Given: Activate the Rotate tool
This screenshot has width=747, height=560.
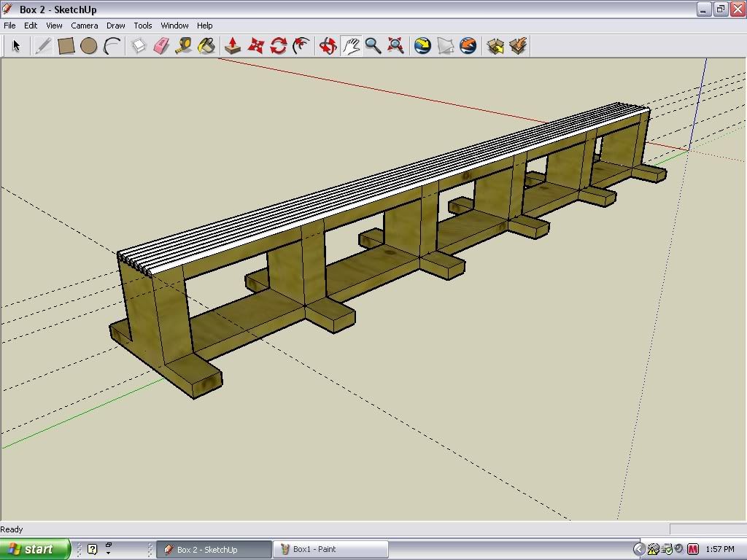Looking at the screenshot, I should (278, 46).
